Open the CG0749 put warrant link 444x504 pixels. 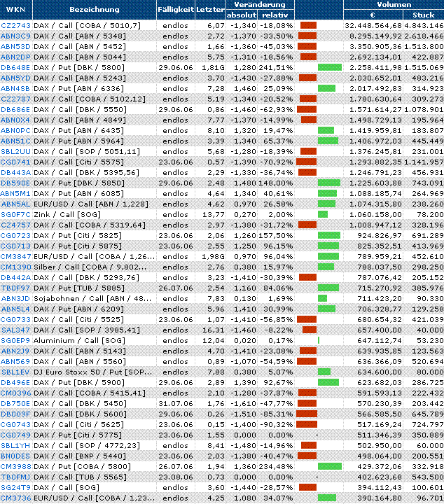coord(15,435)
